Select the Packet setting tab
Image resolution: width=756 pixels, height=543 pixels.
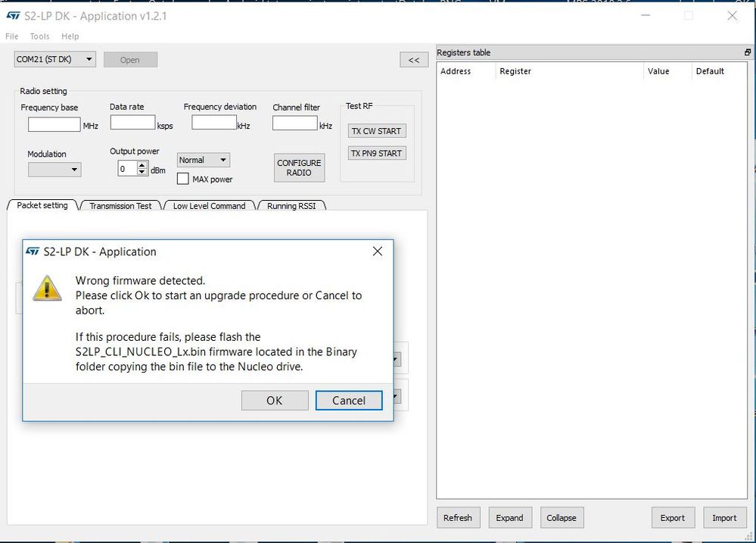pyautogui.click(x=42, y=205)
